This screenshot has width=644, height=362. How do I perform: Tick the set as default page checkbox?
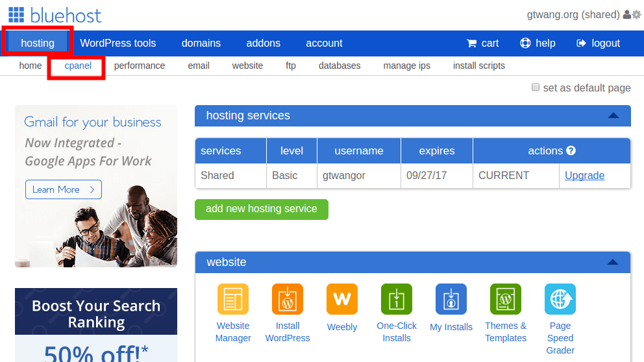point(535,87)
